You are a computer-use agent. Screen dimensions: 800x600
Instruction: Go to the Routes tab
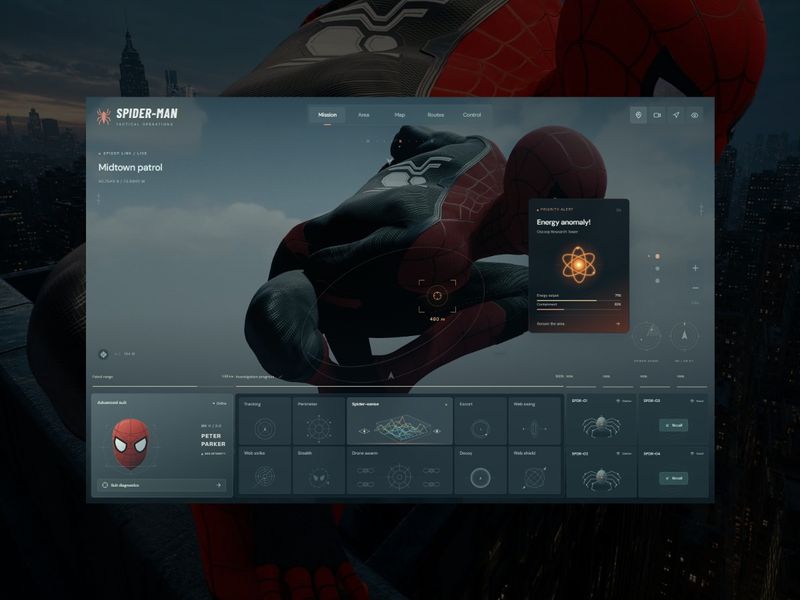click(436, 115)
